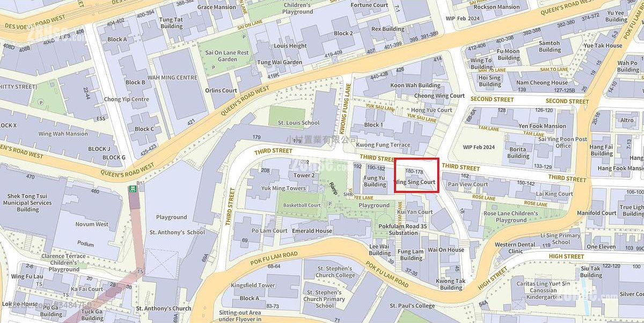Click the P icon beside Sai On Lane Rest Garden label

point(213,67)
